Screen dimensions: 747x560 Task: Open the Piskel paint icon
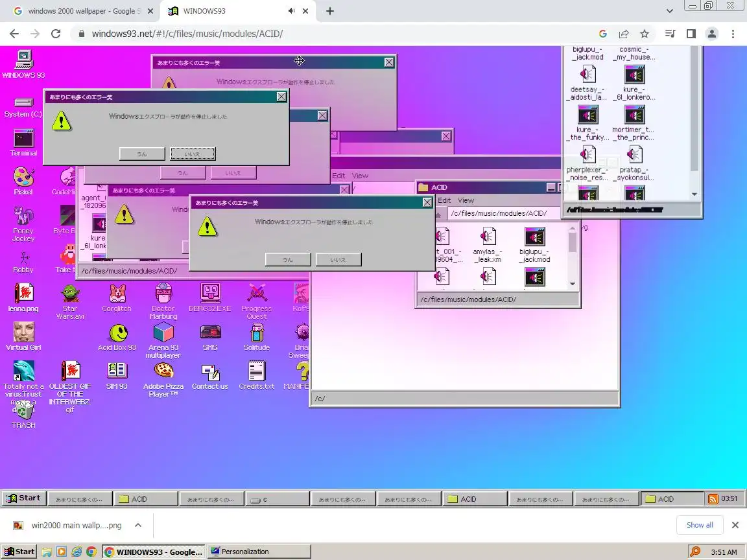click(x=23, y=181)
